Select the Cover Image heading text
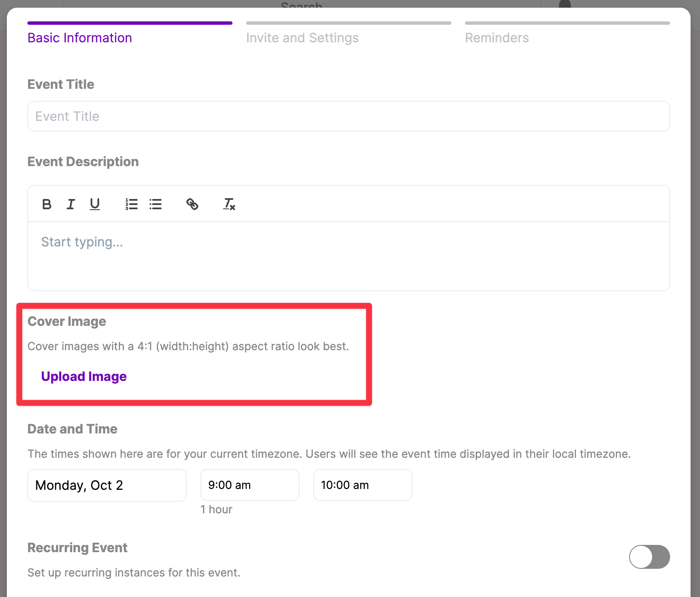 tap(67, 321)
